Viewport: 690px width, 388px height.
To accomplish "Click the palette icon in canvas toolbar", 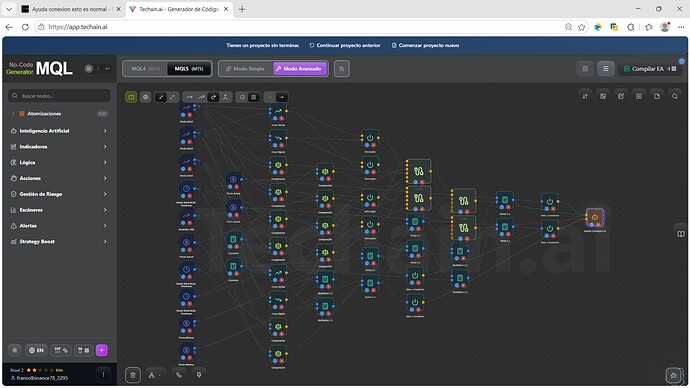I will (x=146, y=97).
